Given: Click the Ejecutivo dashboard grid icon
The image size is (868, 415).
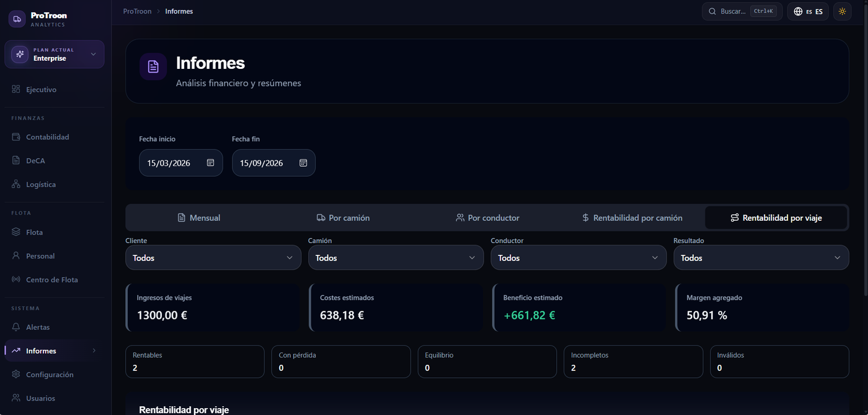Looking at the screenshot, I should click(16, 90).
